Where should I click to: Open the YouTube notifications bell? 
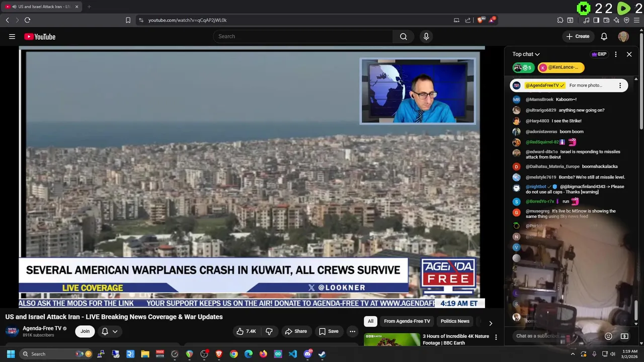point(604,36)
